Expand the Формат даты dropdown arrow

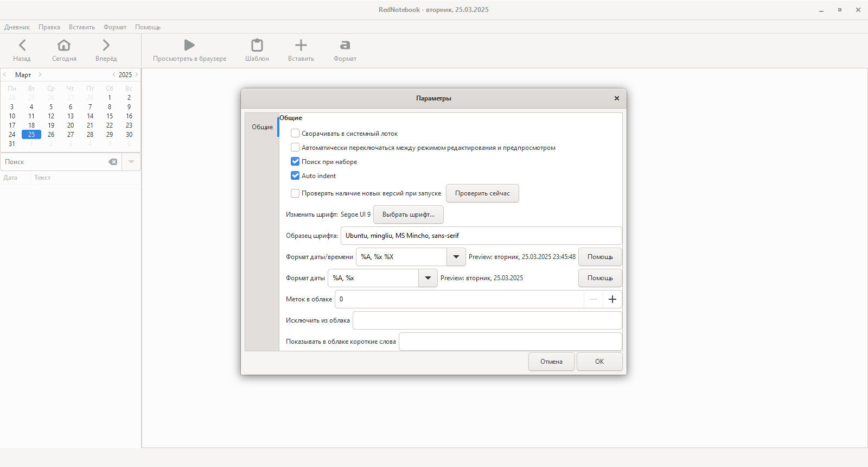click(427, 278)
